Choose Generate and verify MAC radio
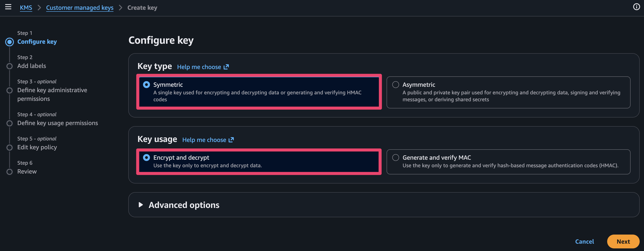The image size is (644, 251). click(x=395, y=158)
